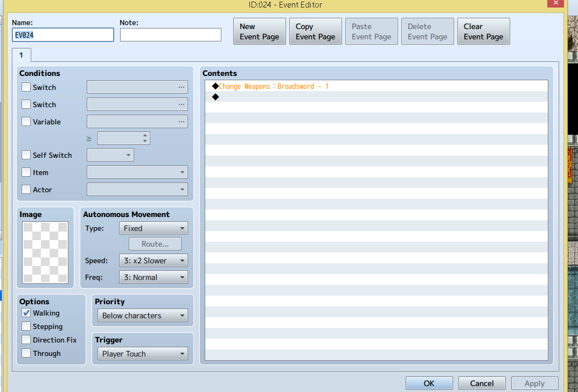Image resolution: width=578 pixels, height=392 pixels.
Task: Click the Cancel button
Action: click(482, 383)
